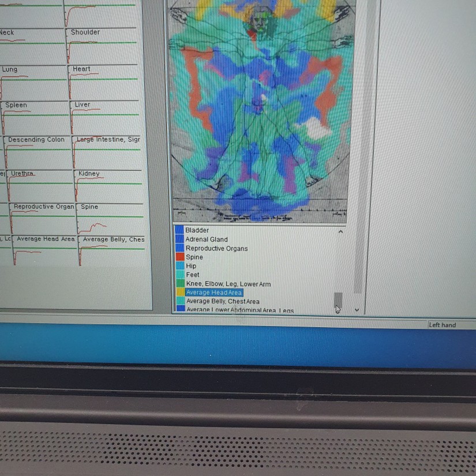Click legend list scroll up arrow
This screenshot has width=476, height=476.
click(340, 231)
